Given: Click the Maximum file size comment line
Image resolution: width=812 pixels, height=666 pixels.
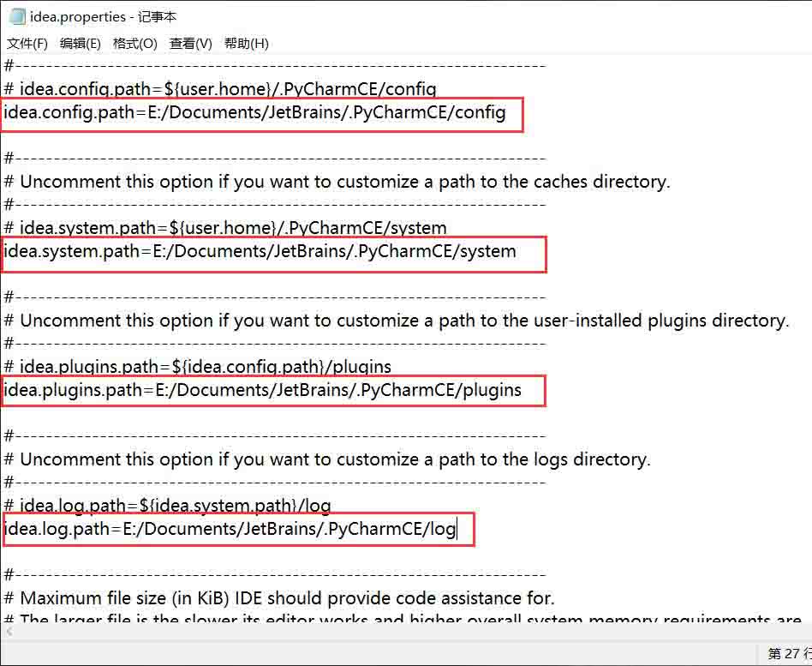Looking at the screenshot, I should tap(279, 598).
